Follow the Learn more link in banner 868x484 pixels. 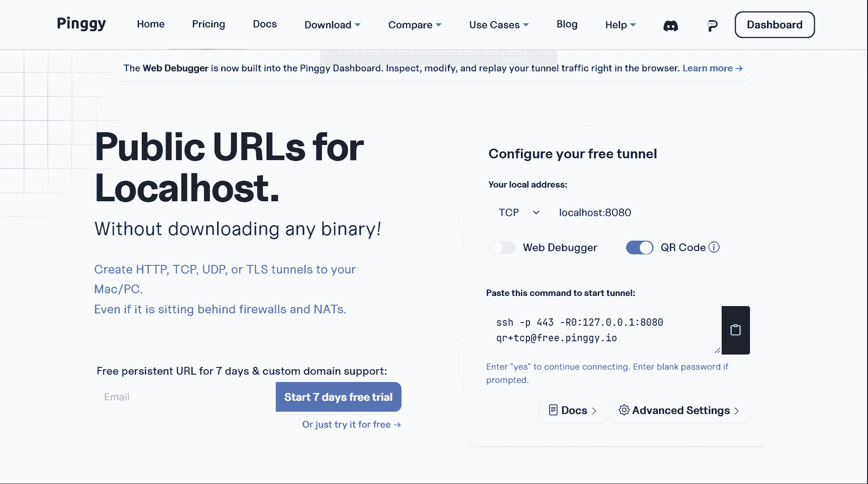713,68
